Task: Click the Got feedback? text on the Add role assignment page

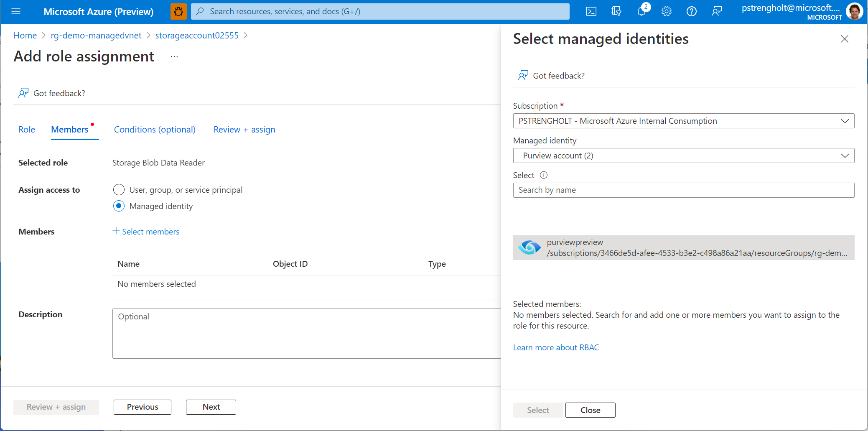Action: 59,93
